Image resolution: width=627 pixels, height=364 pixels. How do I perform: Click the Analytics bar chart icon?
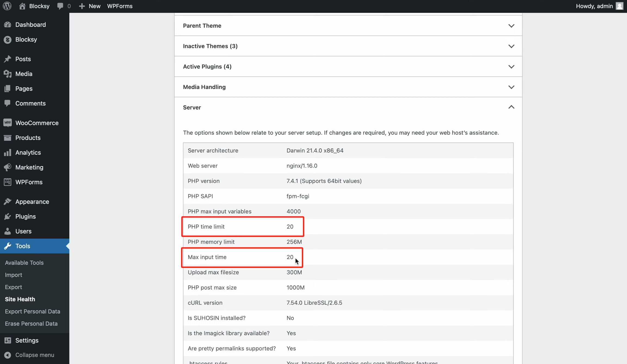[8, 153]
